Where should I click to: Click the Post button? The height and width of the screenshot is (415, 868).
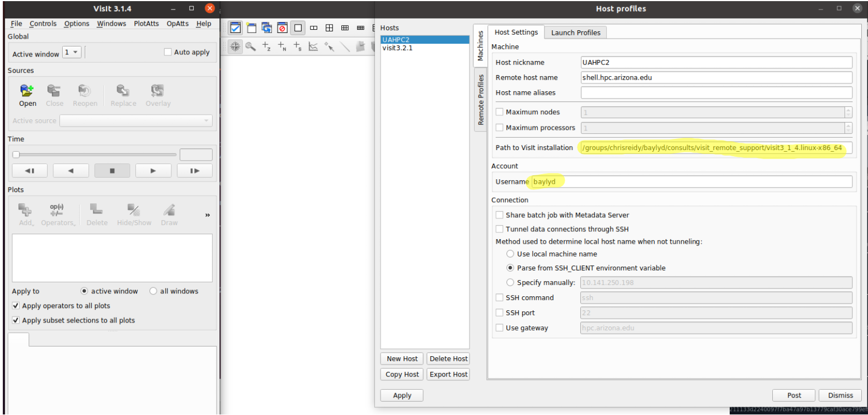[x=794, y=395]
